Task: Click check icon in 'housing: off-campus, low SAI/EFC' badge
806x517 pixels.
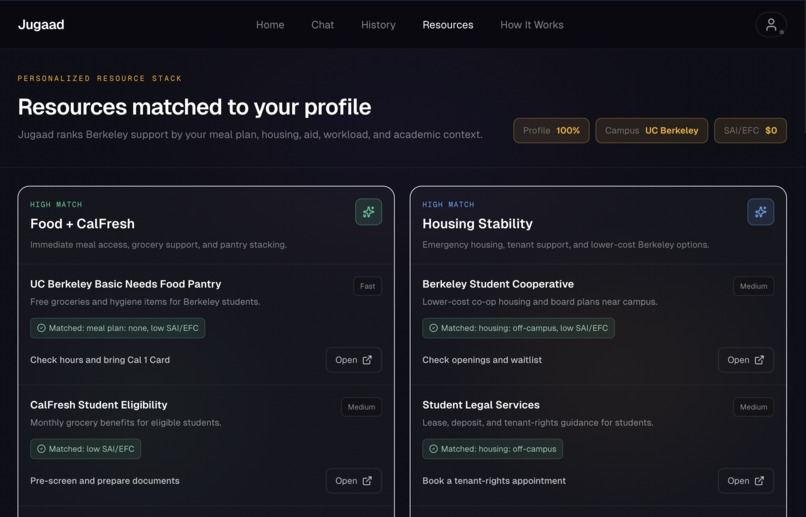Action: [433, 328]
